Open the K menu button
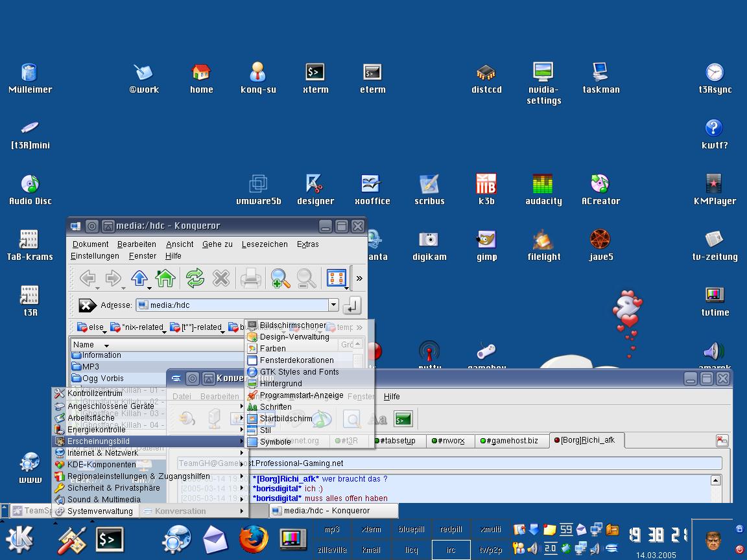This screenshot has height=560, width=747. pyautogui.click(x=21, y=539)
